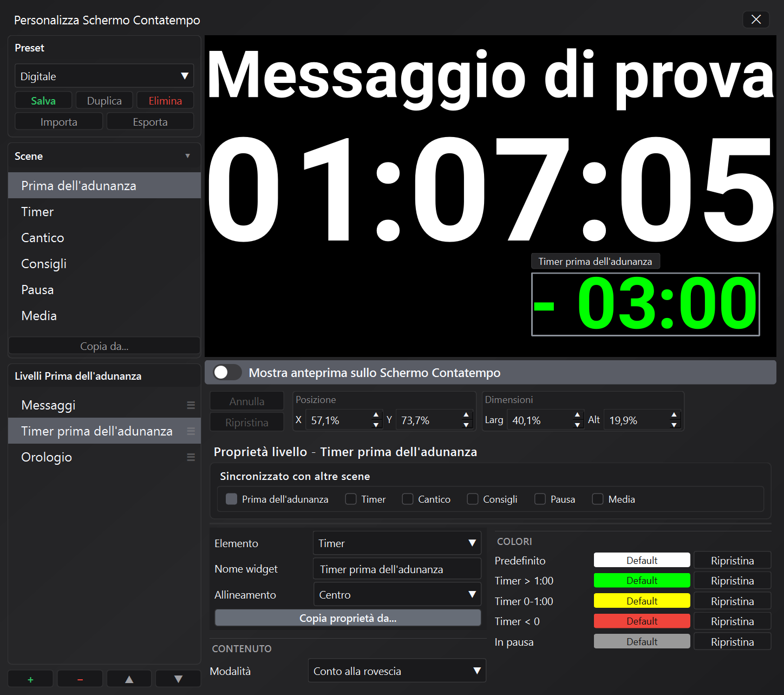The width and height of the screenshot is (784, 695).
Task: Click the Duplica preset button
Action: pos(104,100)
